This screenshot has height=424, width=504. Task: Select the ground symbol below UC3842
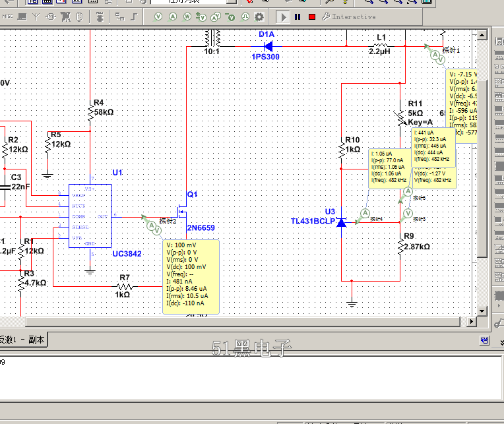90,272
